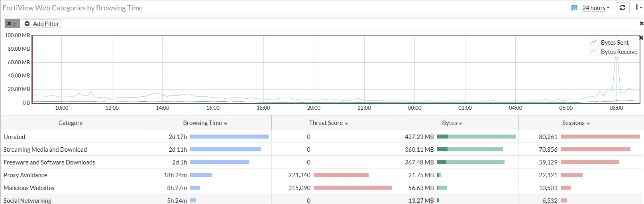Click the refresh icon button

pos(622,8)
